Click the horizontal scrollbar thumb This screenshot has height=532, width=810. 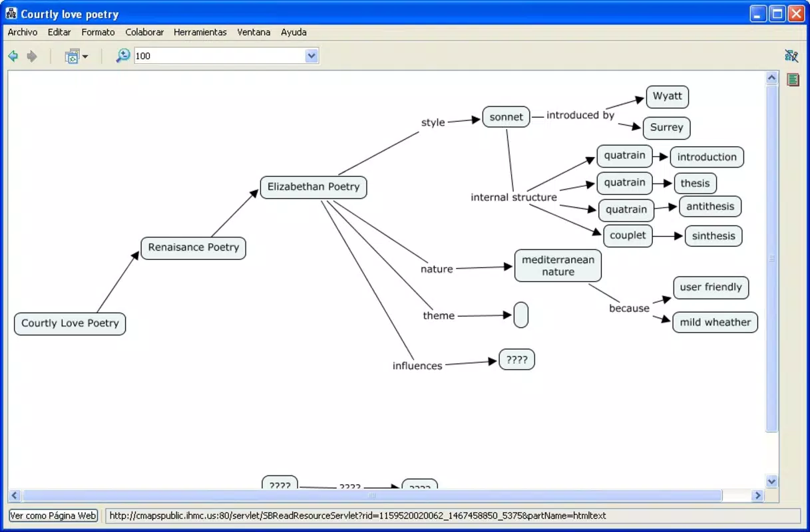(x=372, y=495)
